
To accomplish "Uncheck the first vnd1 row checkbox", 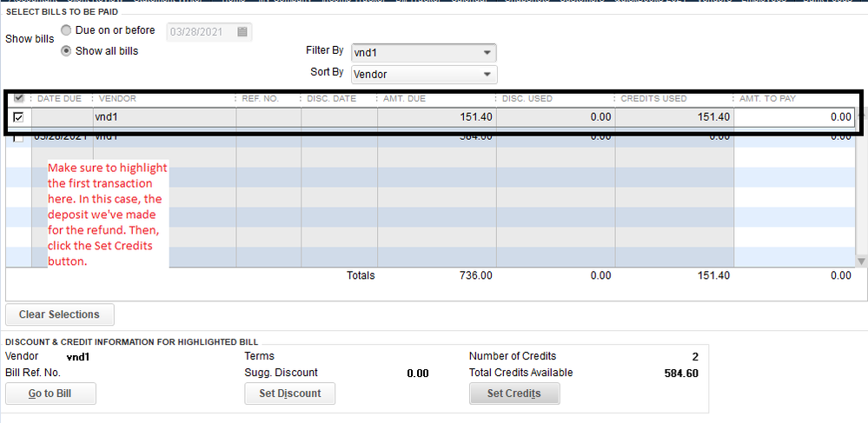I will [x=19, y=116].
